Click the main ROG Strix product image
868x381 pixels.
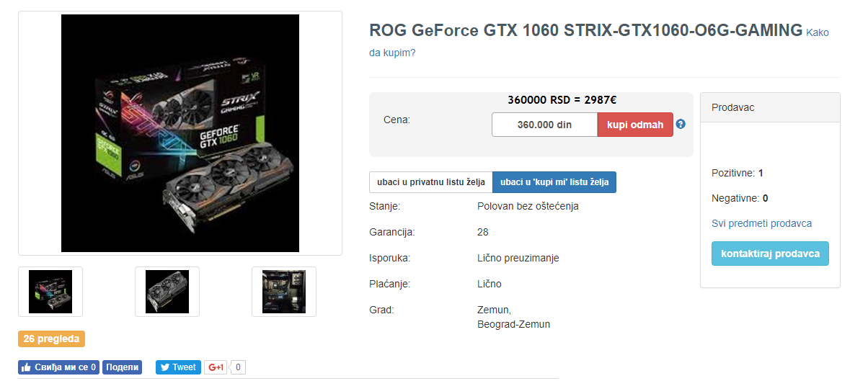[x=180, y=133]
